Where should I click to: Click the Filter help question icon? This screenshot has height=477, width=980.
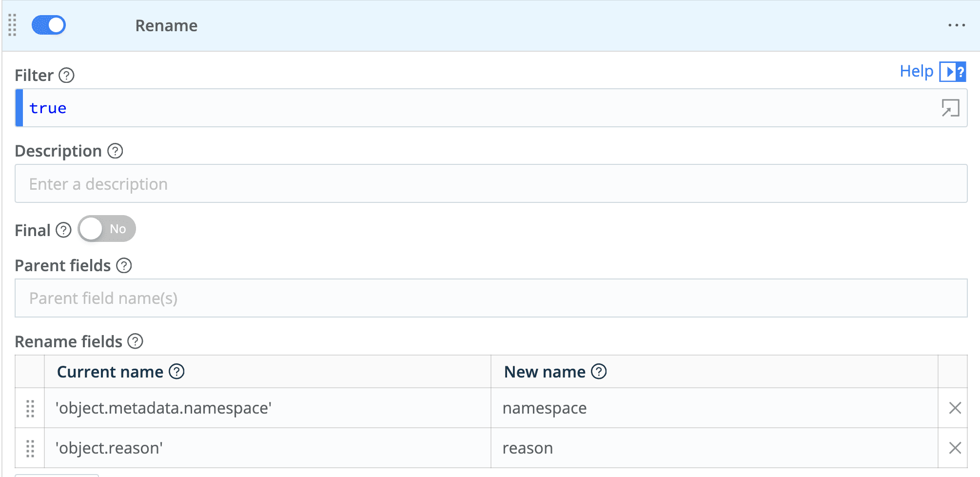pyautogui.click(x=66, y=76)
